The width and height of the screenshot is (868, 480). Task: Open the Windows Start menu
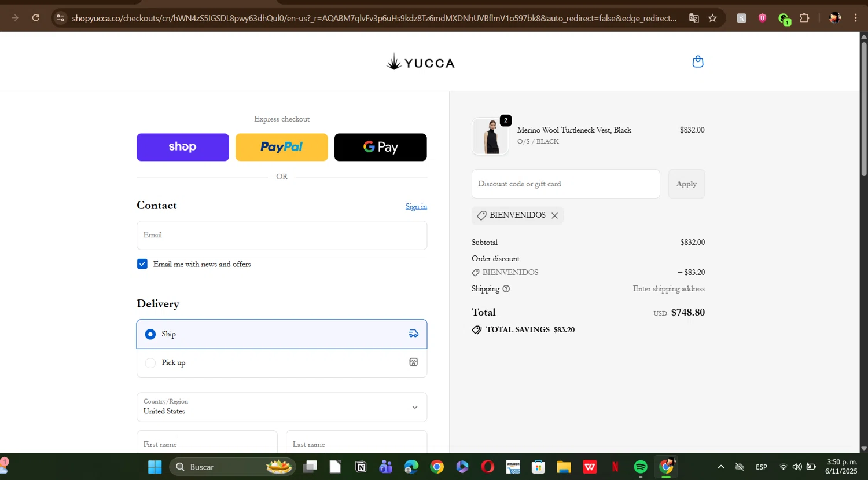coord(155,467)
